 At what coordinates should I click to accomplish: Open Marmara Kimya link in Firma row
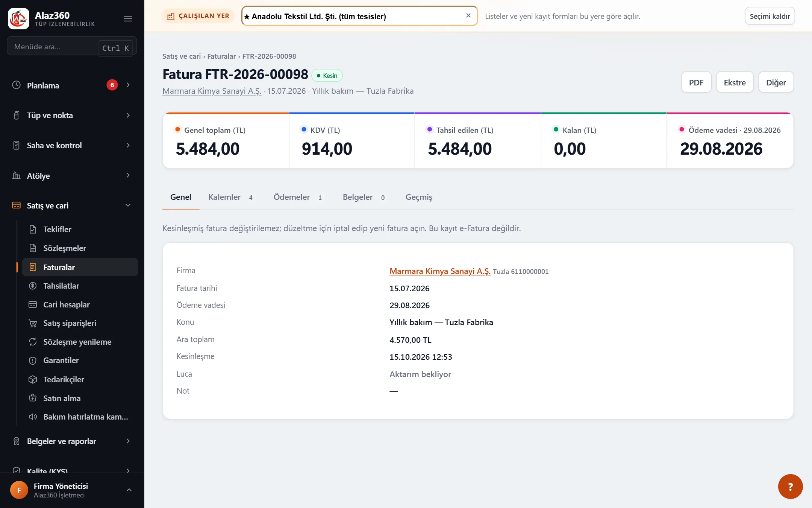tap(440, 271)
